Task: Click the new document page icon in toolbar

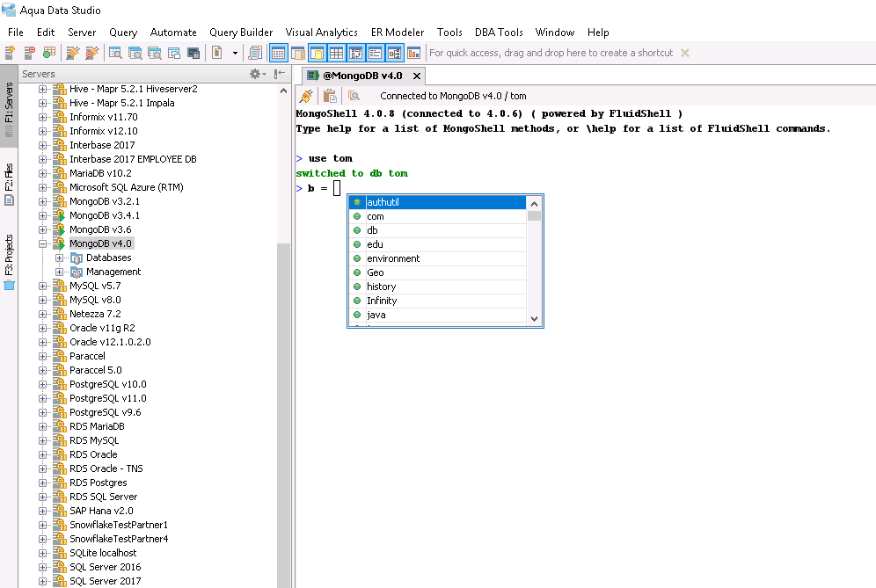Action: 217,53
